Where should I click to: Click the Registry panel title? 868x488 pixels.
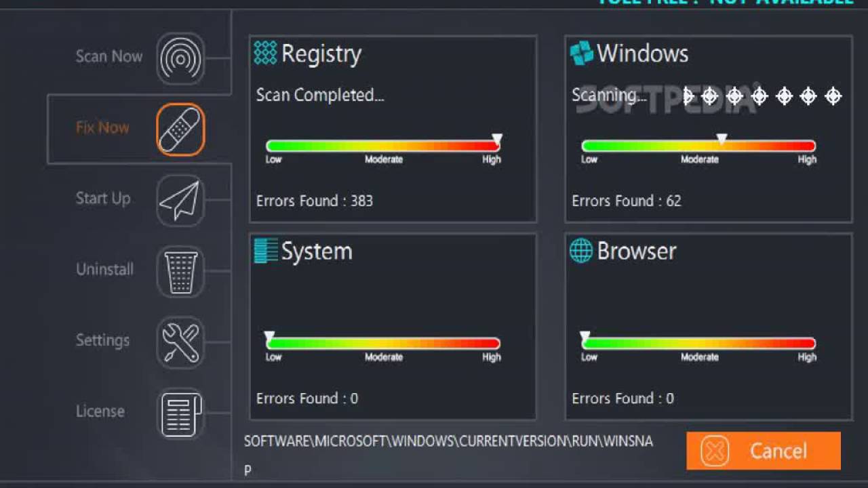click(321, 54)
